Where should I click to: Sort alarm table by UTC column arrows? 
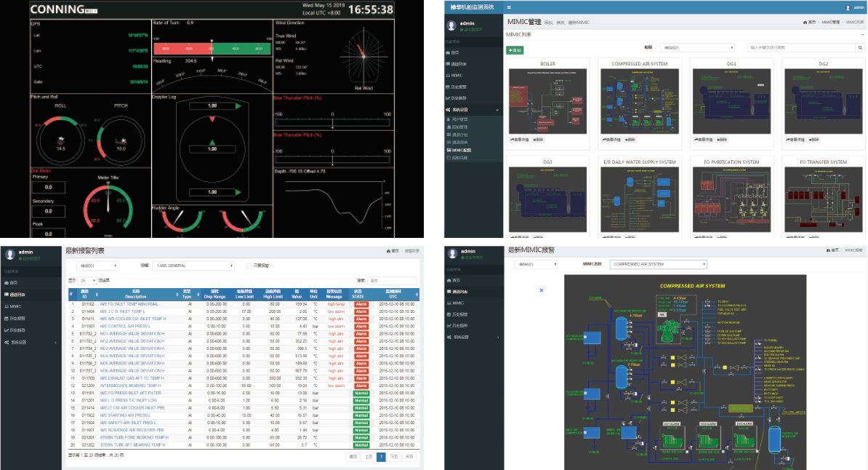[x=418, y=294]
